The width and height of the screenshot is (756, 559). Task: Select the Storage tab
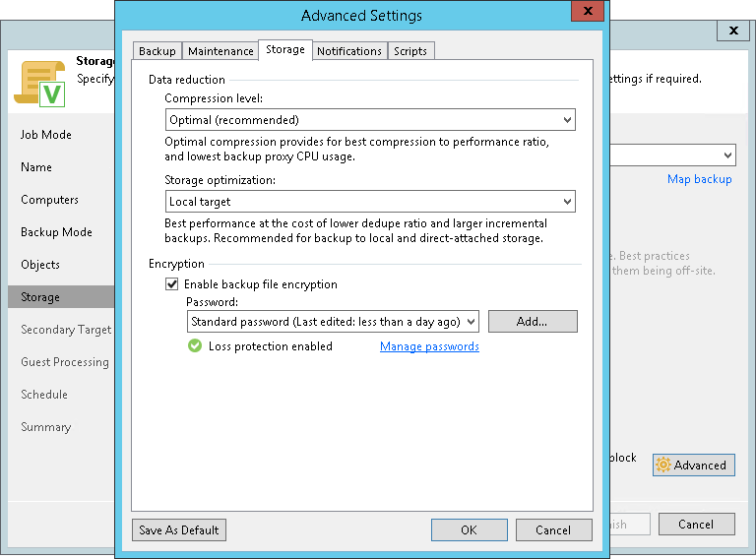tap(285, 49)
